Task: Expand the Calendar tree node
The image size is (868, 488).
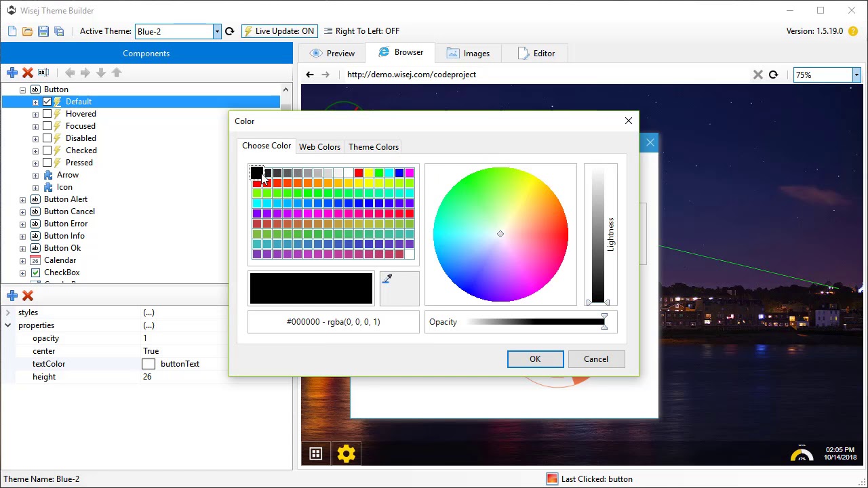Action: click(22, 260)
